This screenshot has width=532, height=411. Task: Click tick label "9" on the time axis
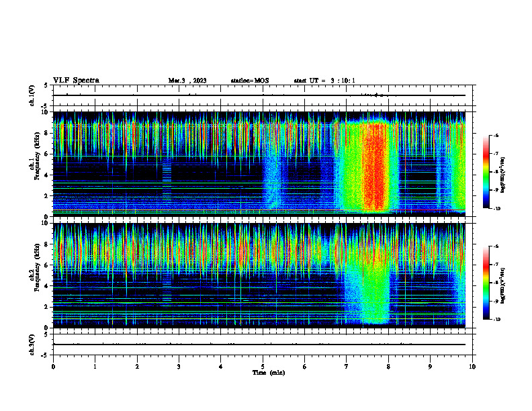[430, 367]
